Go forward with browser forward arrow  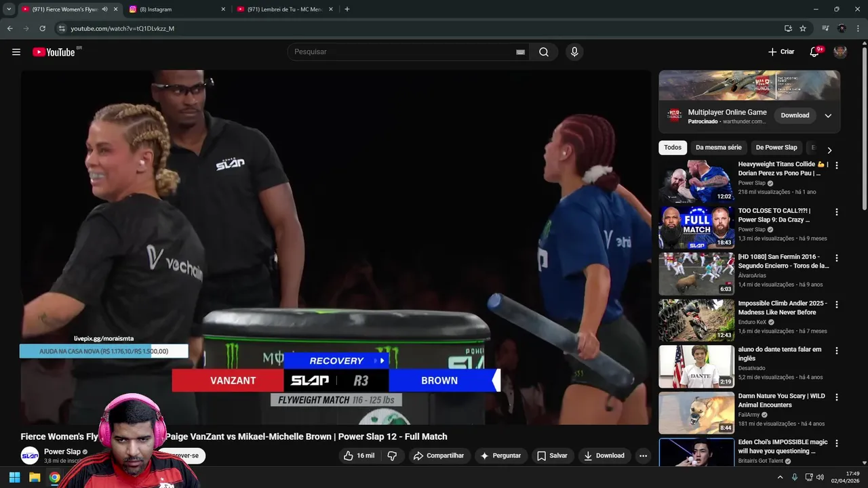[26, 28]
